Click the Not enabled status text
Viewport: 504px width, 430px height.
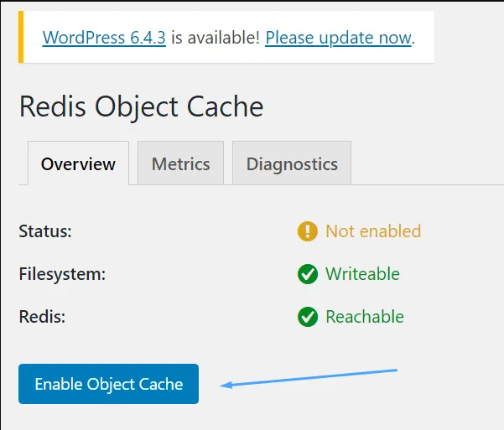373,231
